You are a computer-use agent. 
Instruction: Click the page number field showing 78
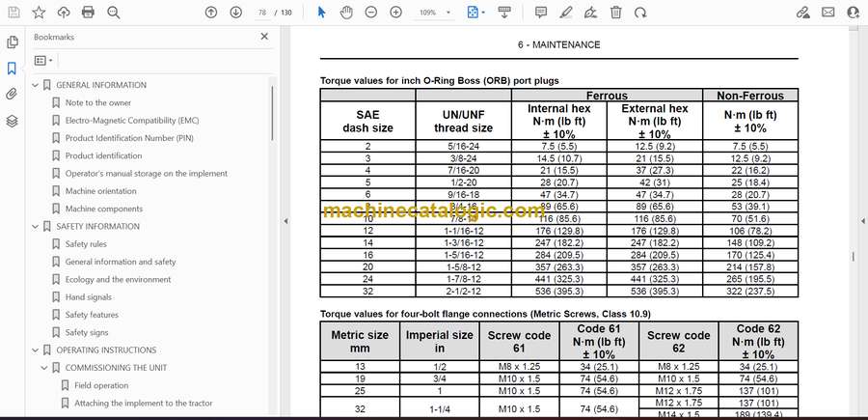coord(262,13)
